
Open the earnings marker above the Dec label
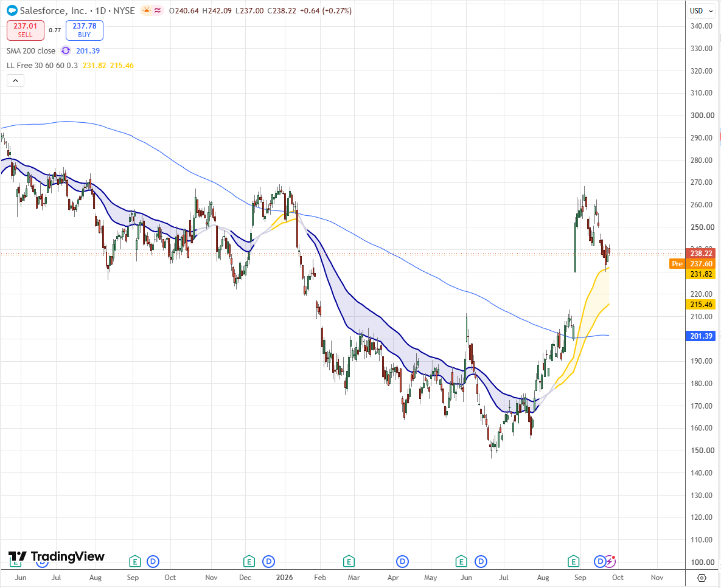(x=249, y=561)
